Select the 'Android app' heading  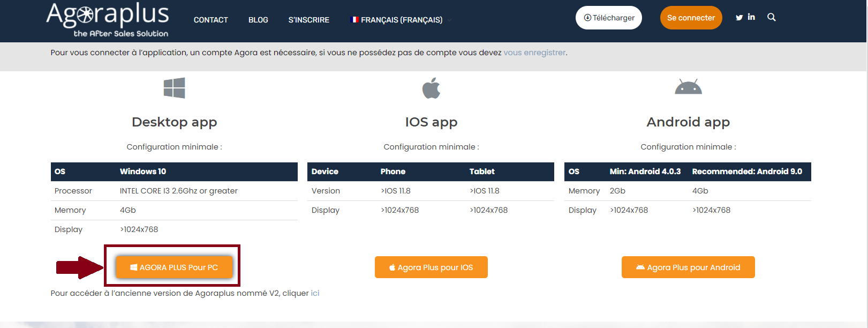click(x=688, y=122)
